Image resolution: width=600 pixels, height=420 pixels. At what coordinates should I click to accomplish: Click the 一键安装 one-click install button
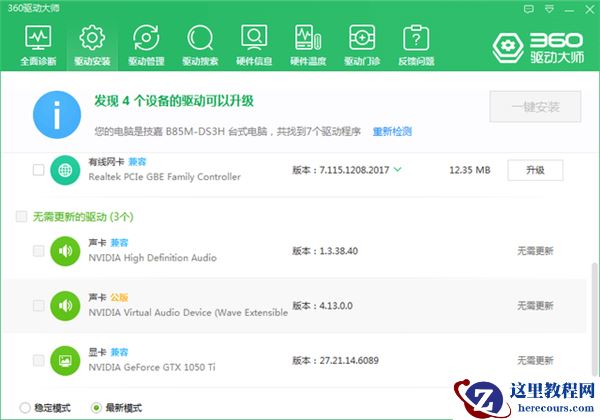click(x=535, y=107)
